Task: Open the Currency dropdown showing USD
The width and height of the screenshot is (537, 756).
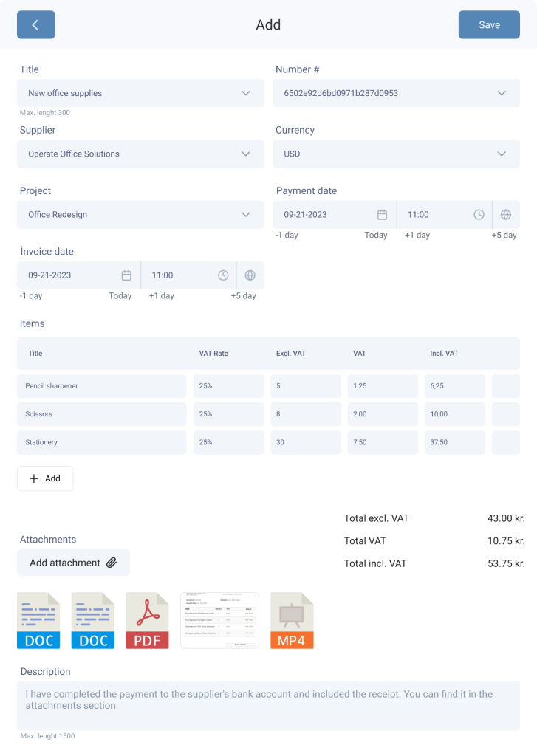Action: (x=502, y=154)
